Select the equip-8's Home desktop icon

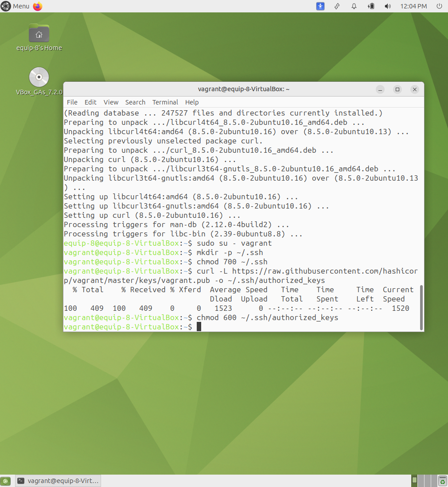pyautogui.click(x=39, y=37)
